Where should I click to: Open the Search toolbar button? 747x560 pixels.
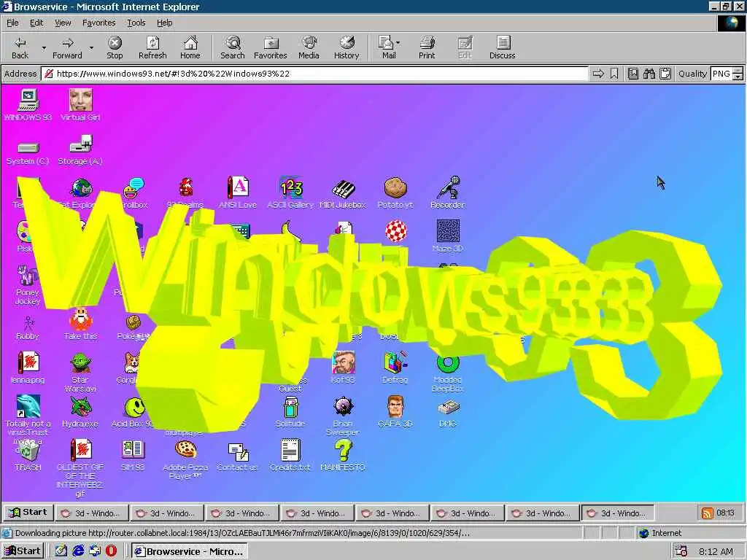tap(233, 47)
